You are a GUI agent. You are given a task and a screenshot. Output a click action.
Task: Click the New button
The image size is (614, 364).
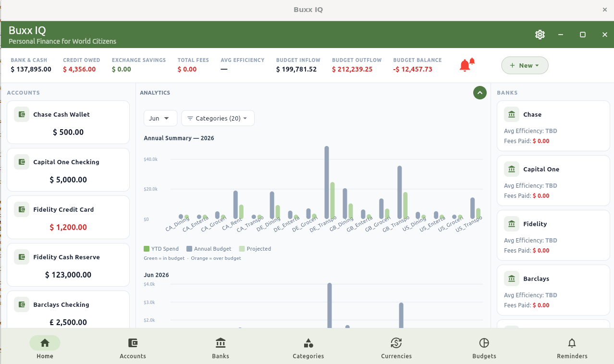(x=525, y=65)
